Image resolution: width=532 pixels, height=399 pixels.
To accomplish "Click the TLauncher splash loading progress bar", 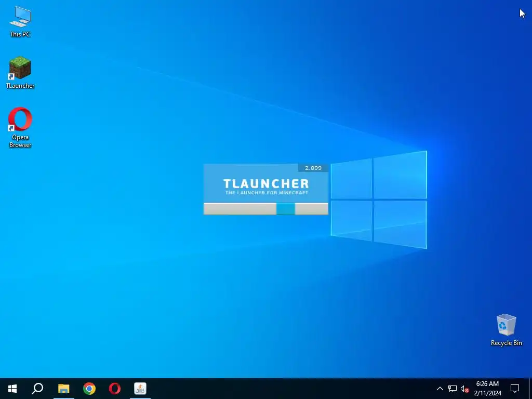I will 266,209.
